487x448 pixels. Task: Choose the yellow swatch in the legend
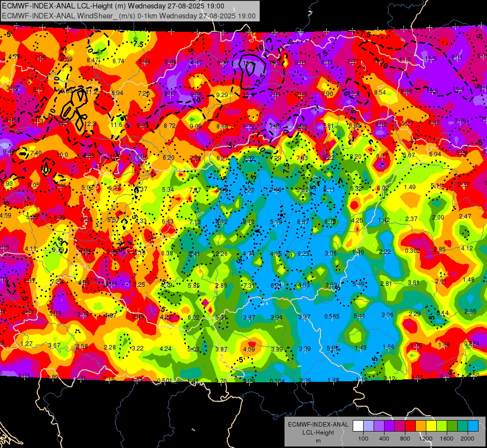431,426
